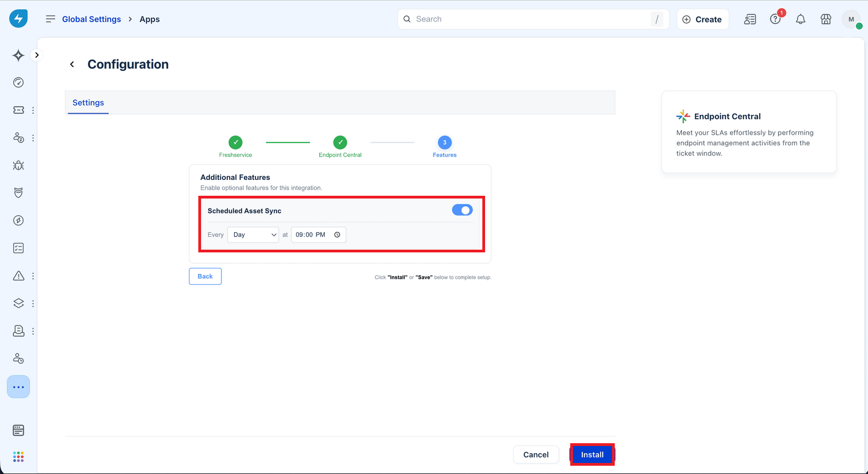Viewport: 868px width, 474px height.
Task: Expand the sidebar with the chevron arrow
Action: click(x=37, y=55)
